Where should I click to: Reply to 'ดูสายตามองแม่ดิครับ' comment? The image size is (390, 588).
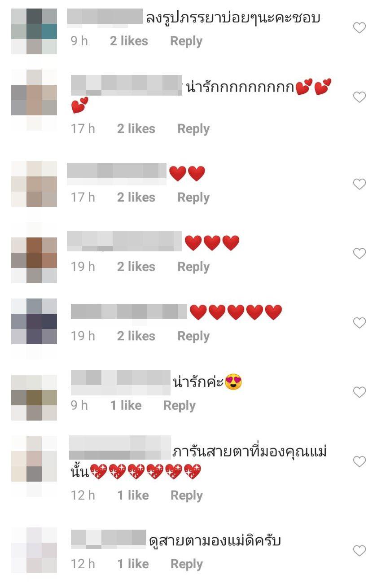click(x=187, y=564)
